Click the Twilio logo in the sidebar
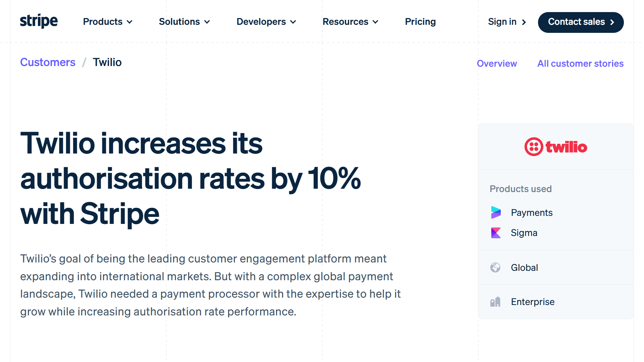644x362 pixels. (x=555, y=146)
